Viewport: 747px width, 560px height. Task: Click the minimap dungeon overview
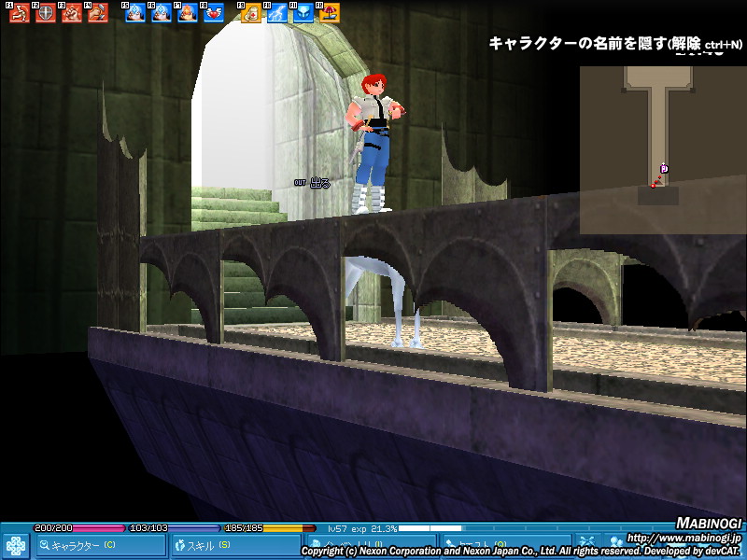(x=663, y=150)
